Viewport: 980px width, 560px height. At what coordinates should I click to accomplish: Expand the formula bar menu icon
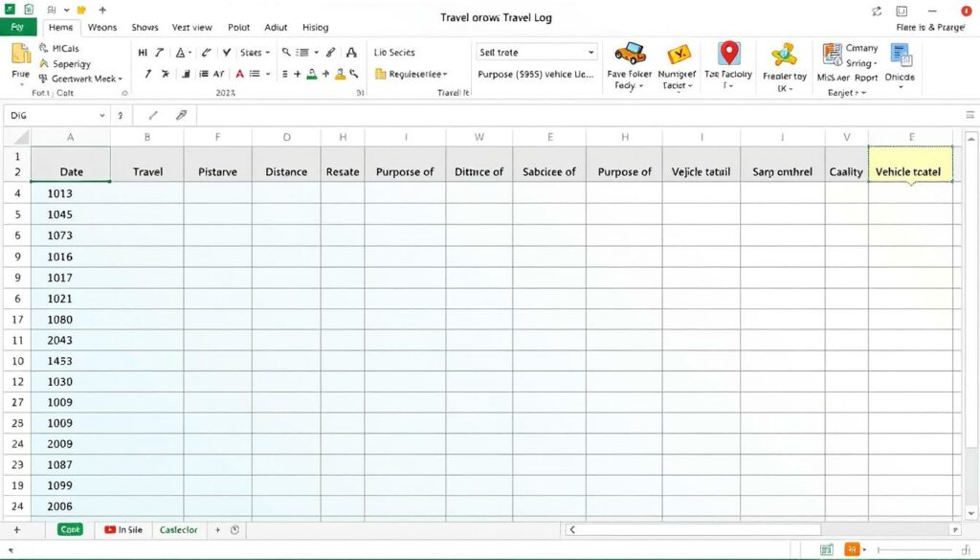pos(970,115)
